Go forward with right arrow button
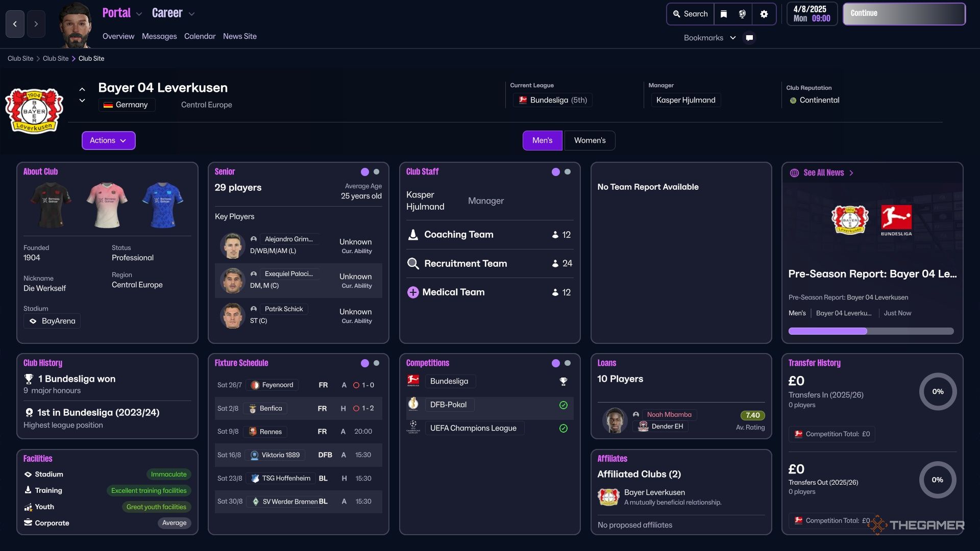980x551 pixels. 36,24
